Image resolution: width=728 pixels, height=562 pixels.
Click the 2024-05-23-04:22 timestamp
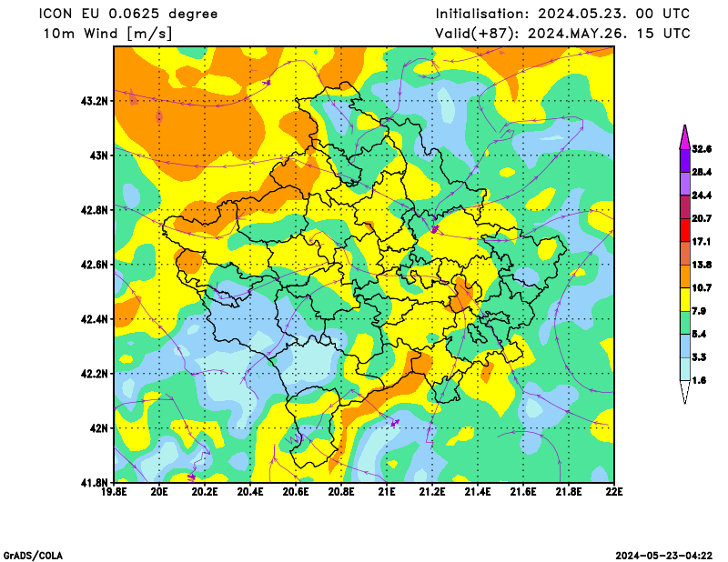pyautogui.click(x=664, y=556)
